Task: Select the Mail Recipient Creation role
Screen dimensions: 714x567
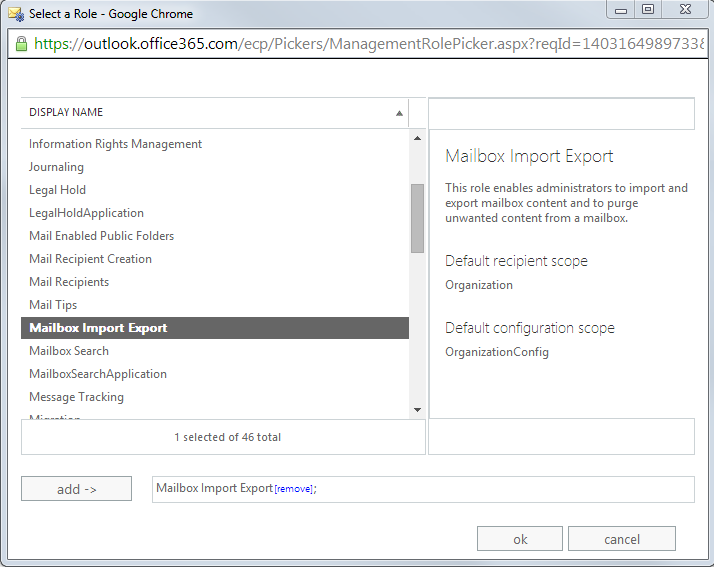Action: (215, 259)
